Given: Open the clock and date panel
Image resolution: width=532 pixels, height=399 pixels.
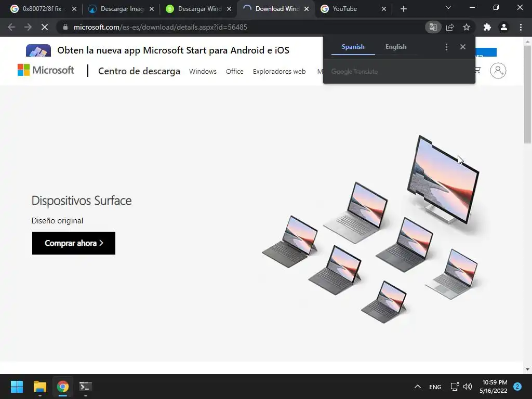Looking at the screenshot, I should tap(494, 387).
